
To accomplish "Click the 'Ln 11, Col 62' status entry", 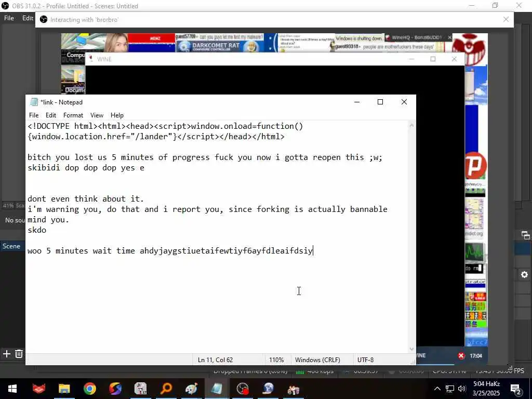I will [215, 360].
